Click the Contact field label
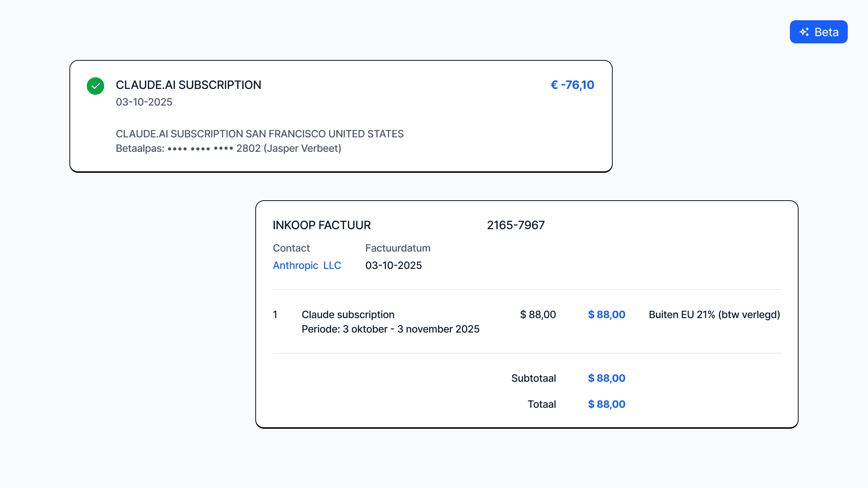 coord(291,248)
